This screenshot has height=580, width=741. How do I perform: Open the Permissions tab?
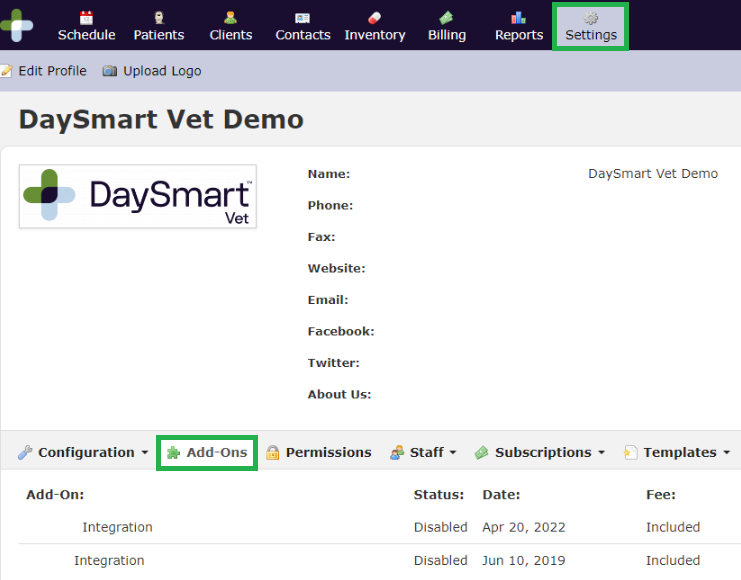[x=318, y=453]
